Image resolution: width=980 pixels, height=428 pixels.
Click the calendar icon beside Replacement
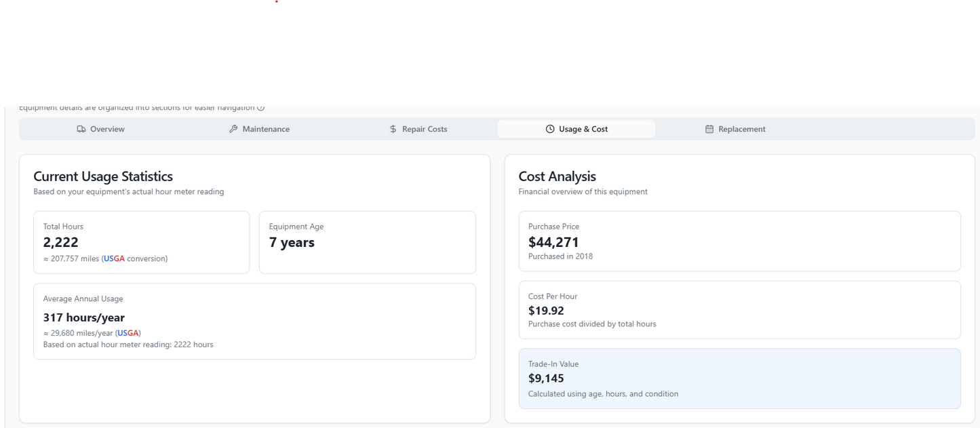point(709,129)
